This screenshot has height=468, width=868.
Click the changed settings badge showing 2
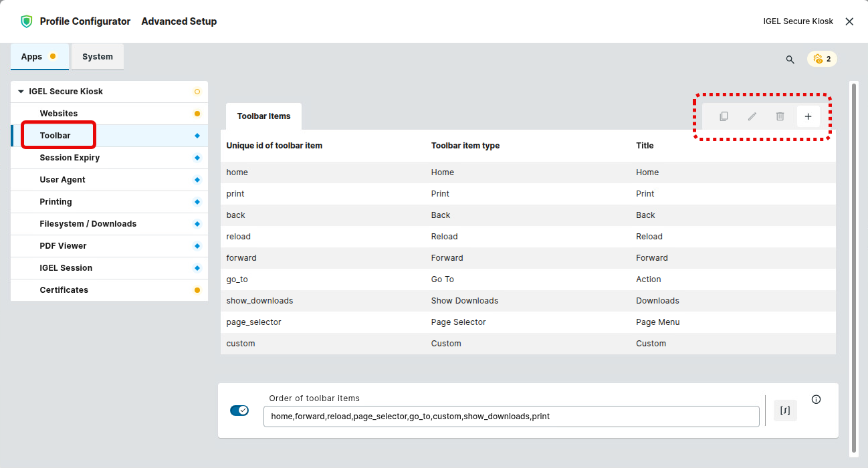pyautogui.click(x=822, y=59)
